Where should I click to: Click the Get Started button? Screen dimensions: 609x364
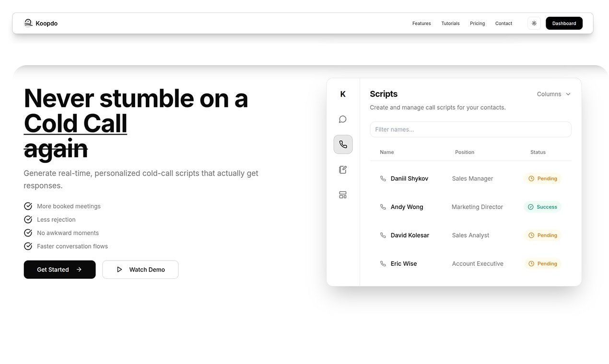tap(59, 269)
